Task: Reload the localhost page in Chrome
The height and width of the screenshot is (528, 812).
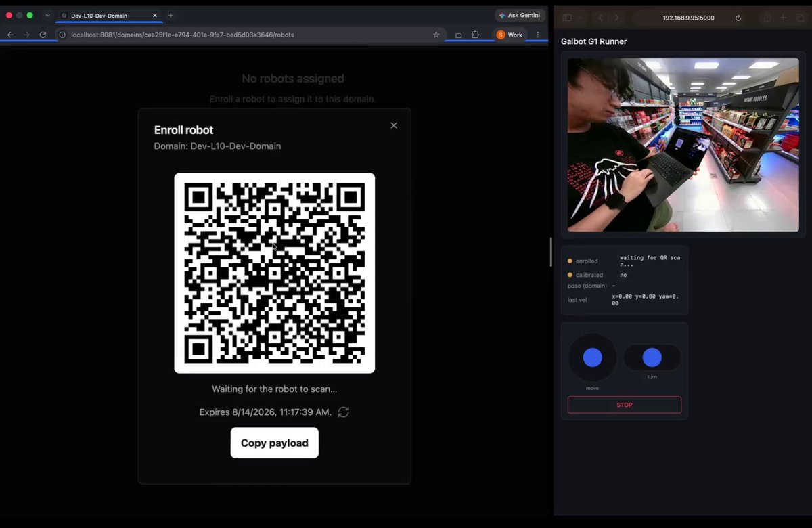Action: click(43, 35)
